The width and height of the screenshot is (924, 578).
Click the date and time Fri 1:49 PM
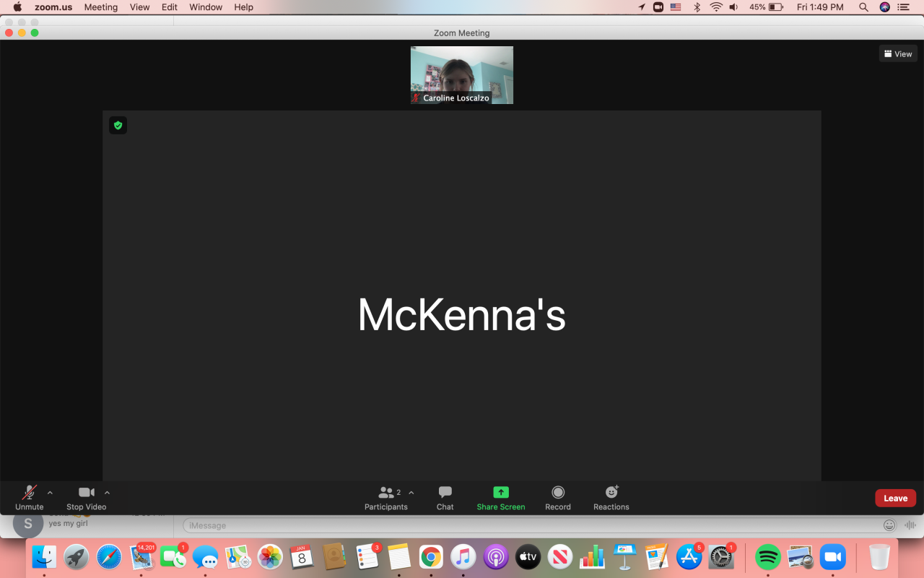[x=820, y=7]
